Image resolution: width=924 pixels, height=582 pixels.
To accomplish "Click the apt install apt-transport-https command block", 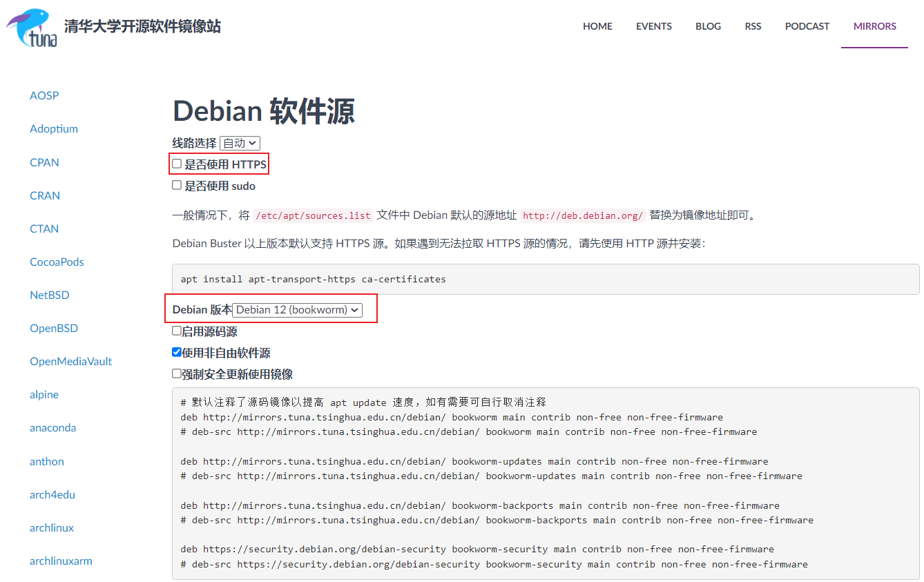I will click(x=546, y=279).
